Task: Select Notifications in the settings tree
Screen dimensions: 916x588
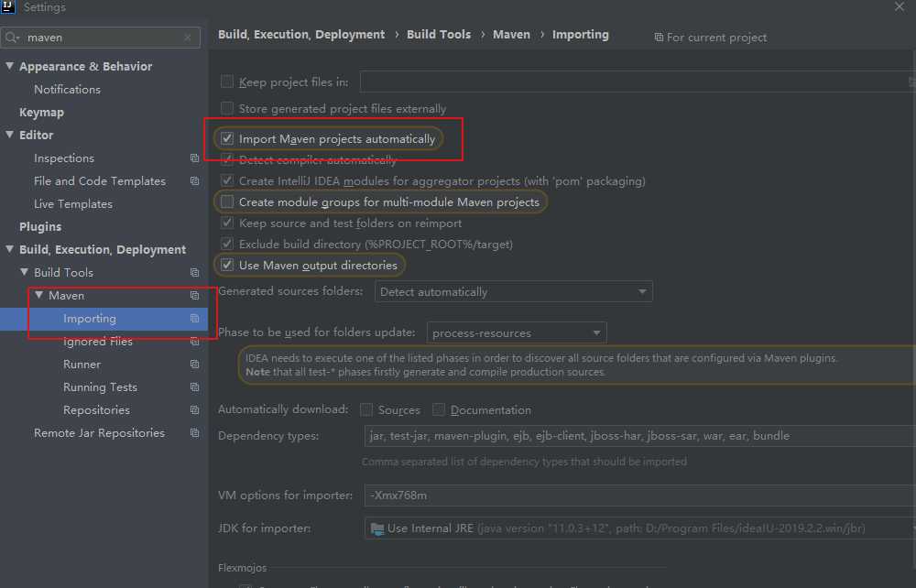Action: (x=67, y=90)
